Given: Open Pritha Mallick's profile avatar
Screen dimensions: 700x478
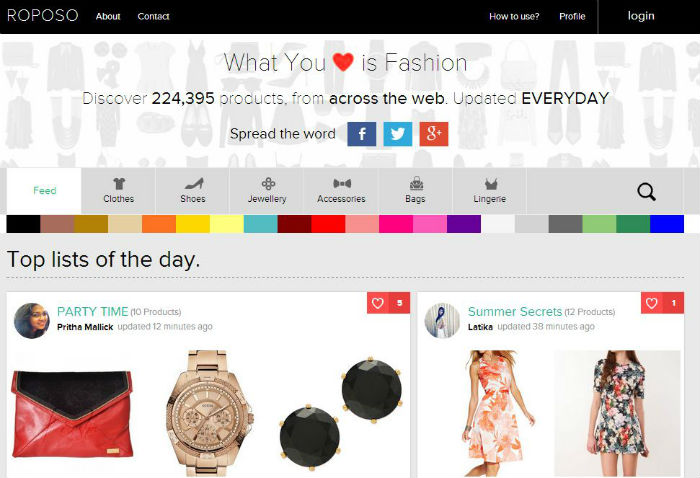Looking at the screenshot, I should [x=32, y=320].
